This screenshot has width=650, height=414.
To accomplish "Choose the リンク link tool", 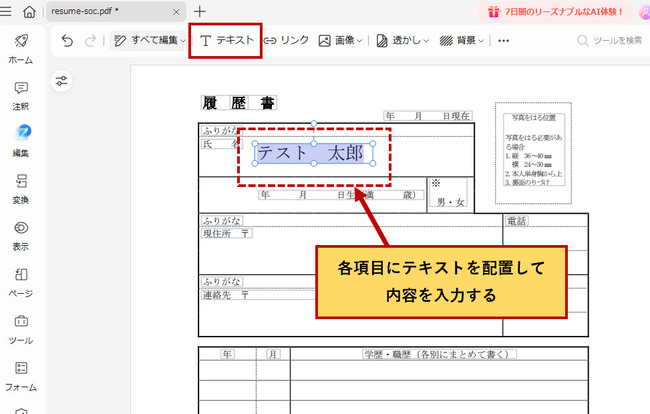I will click(286, 40).
